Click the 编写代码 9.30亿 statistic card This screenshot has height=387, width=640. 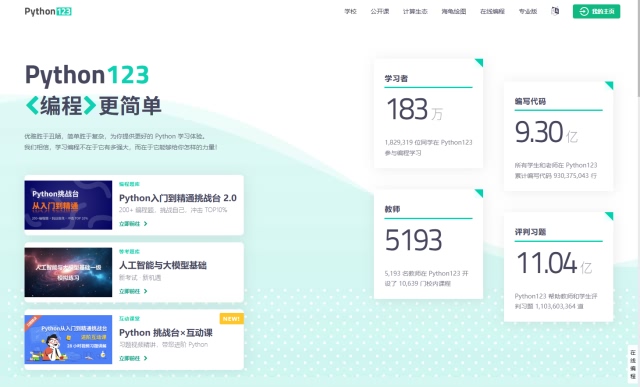coord(558,136)
